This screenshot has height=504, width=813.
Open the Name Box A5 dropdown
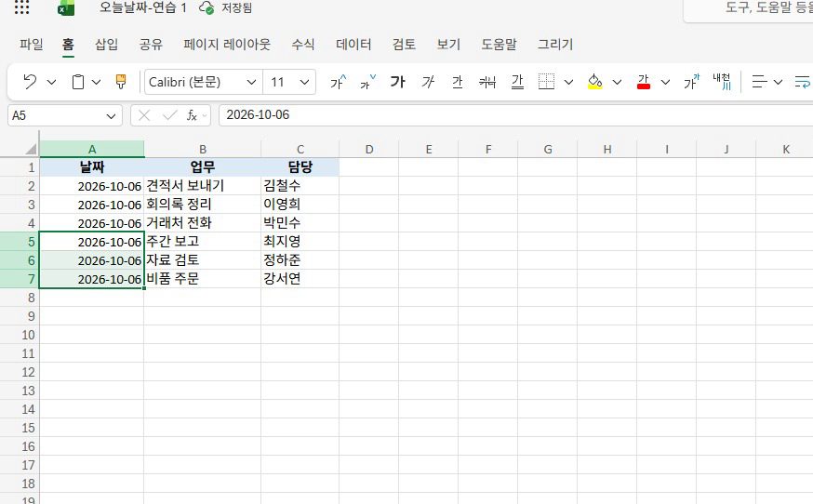111,116
